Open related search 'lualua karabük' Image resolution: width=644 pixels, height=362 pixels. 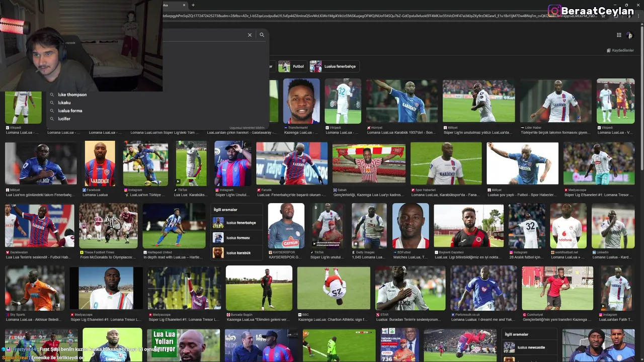point(236,253)
